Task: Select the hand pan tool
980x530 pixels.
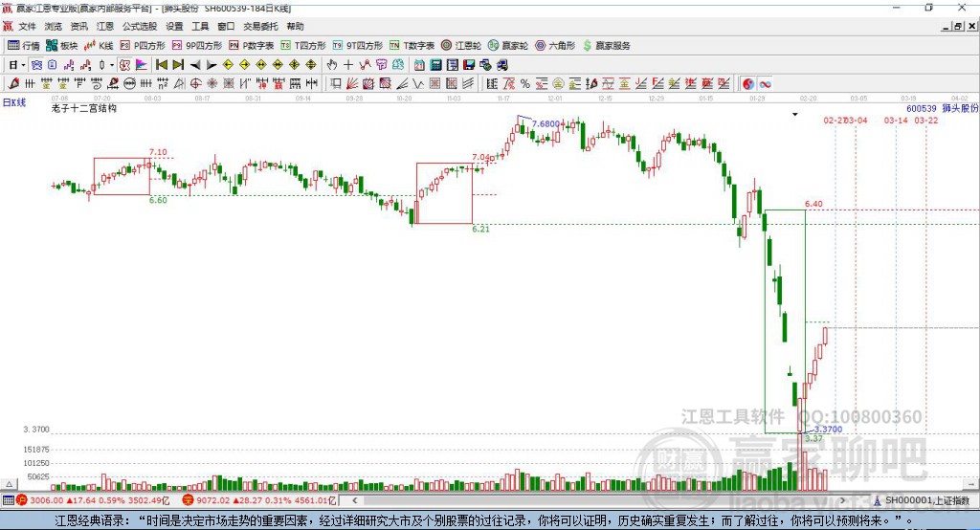Action: tap(332, 65)
